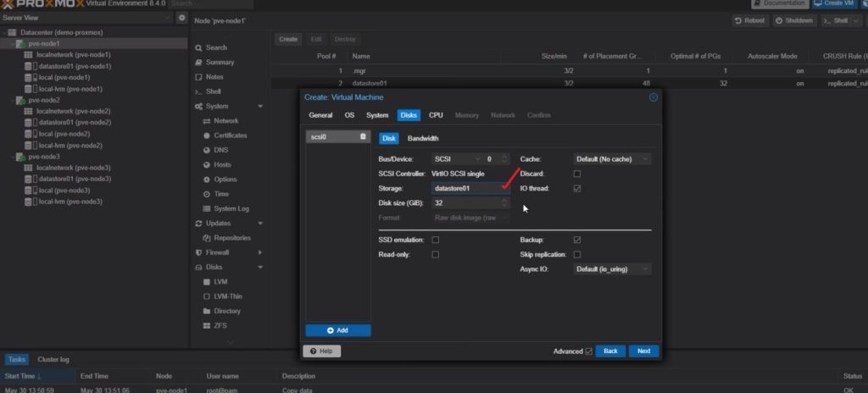The image size is (868, 393).
Task: Open node Options page
Action: (225, 180)
